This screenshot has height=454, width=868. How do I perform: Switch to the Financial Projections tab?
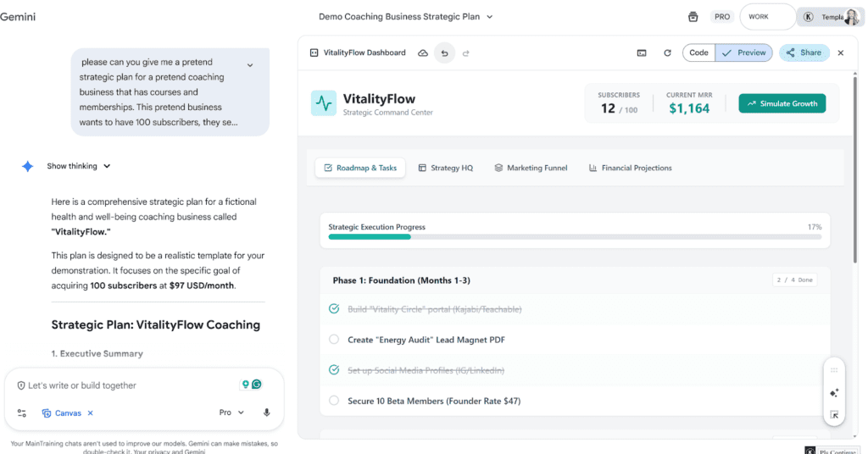(x=630, y=168)
